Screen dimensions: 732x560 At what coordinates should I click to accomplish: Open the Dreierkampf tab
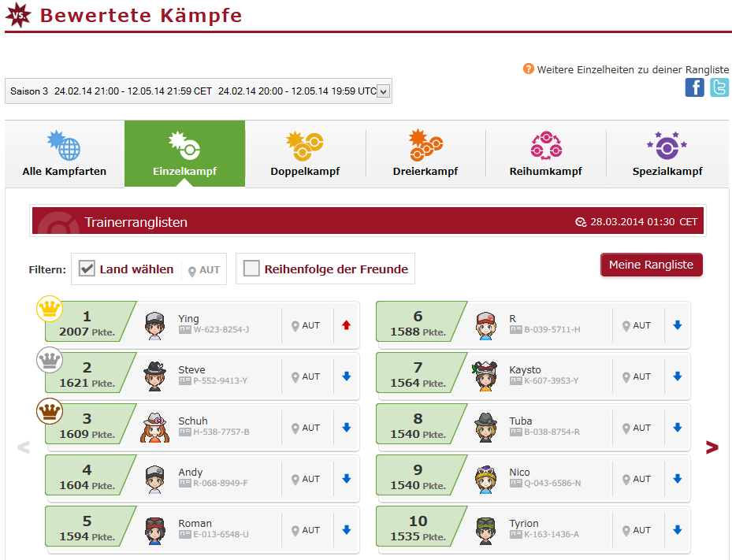click(x=425, y=154)
